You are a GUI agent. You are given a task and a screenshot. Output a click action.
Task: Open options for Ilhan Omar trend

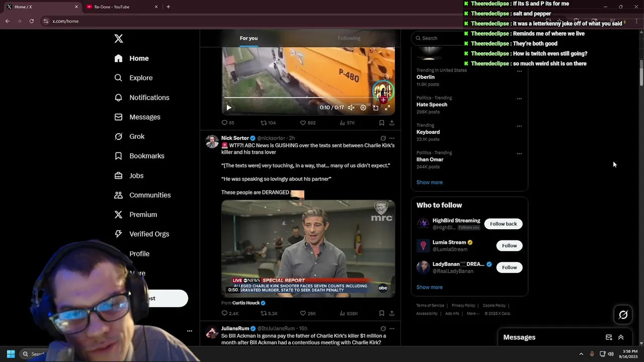click(x=519, y=153)
